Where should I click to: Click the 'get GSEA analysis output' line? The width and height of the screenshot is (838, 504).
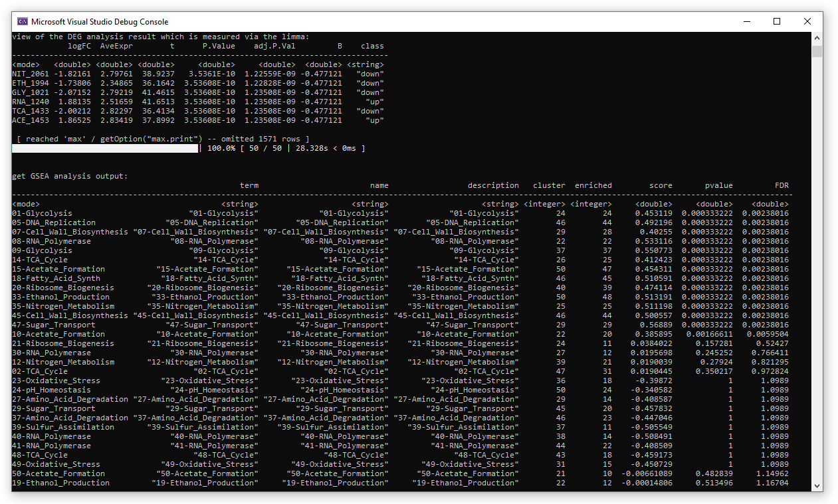[70, 176]
